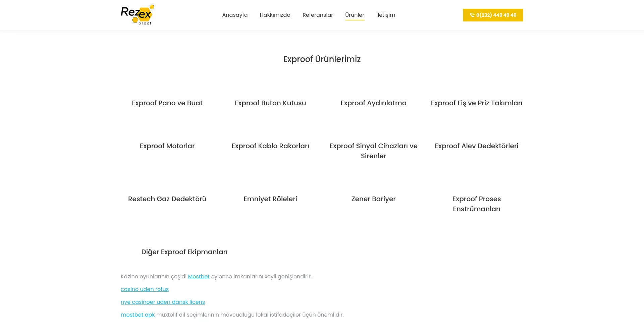Viewport: 644px width, 333px height.
Task: Open Exproof Fiş ve Priz Takımları
Action: tap(477, 103)
